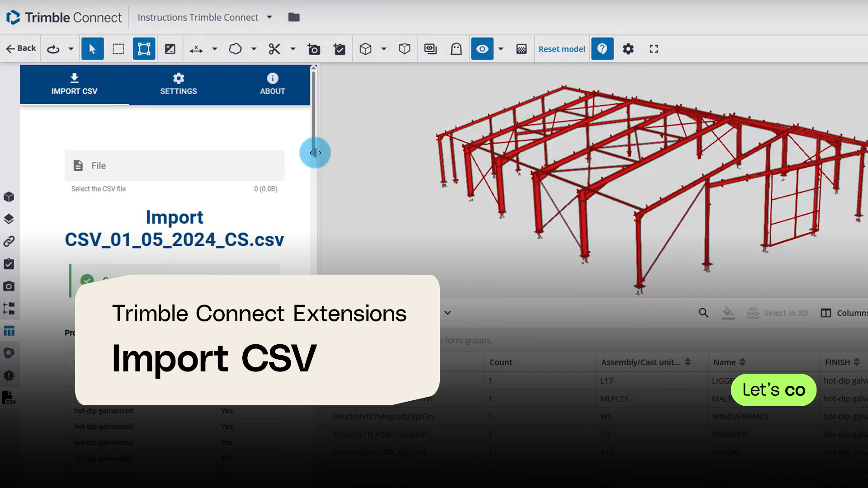Open the Links chain sidebar icon
The image size is (868, 488).
pos(9,241)
